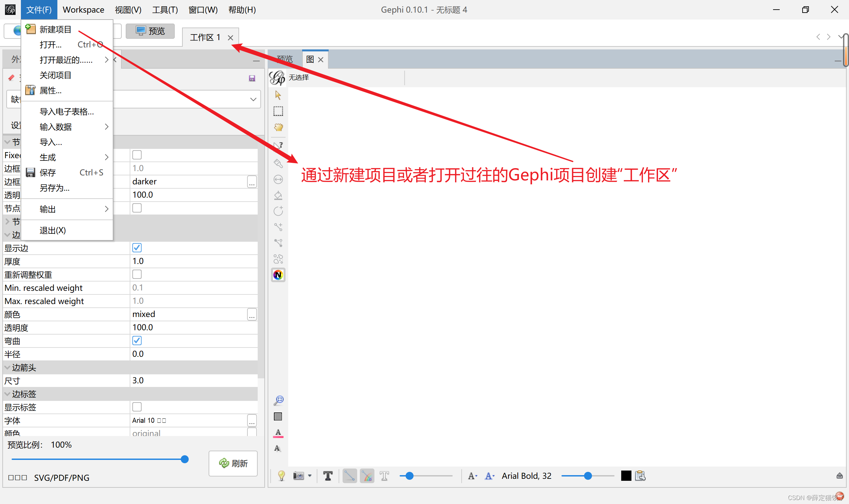Disable the 弯曲 checkbox
This screenshot has height=504, width=849.
pos(137,340)
